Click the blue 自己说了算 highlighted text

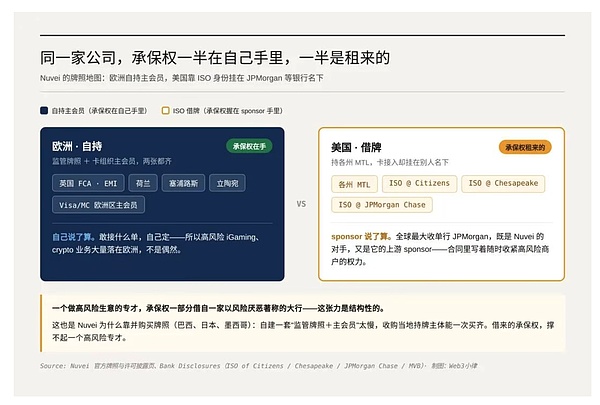pyautogui.click(x=73, y=237)
